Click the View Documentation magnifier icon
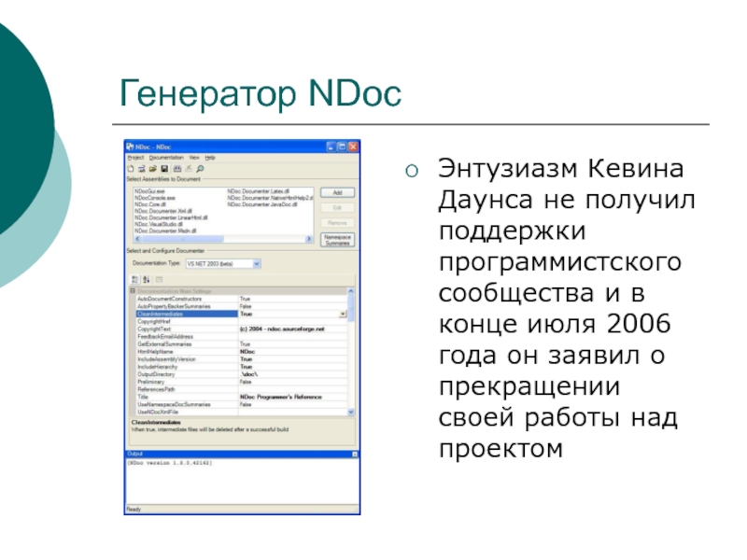Image resolution: width=747 pixels, height=560 pixels. [200, 169]
